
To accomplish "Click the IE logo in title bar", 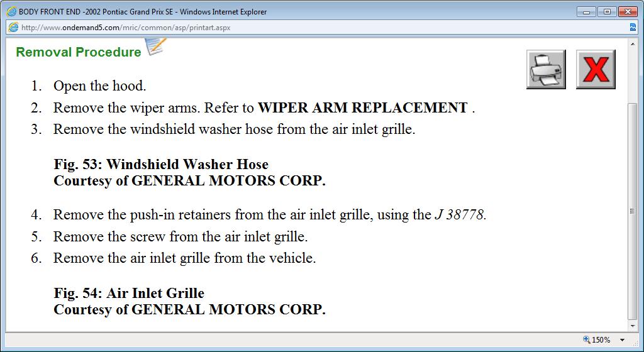I will point(11,11).
